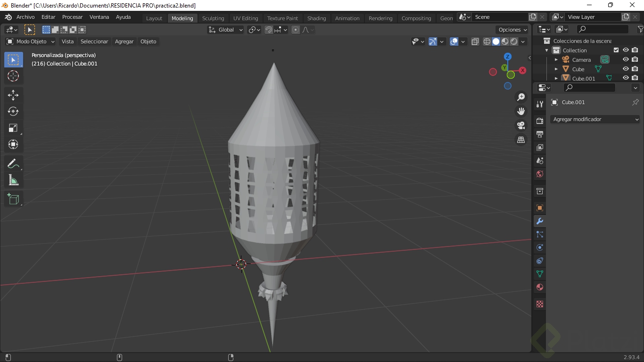Hide Cube.001 in the viewport
Viewport: 644px width, 362px height.
(x=626, y=78)
